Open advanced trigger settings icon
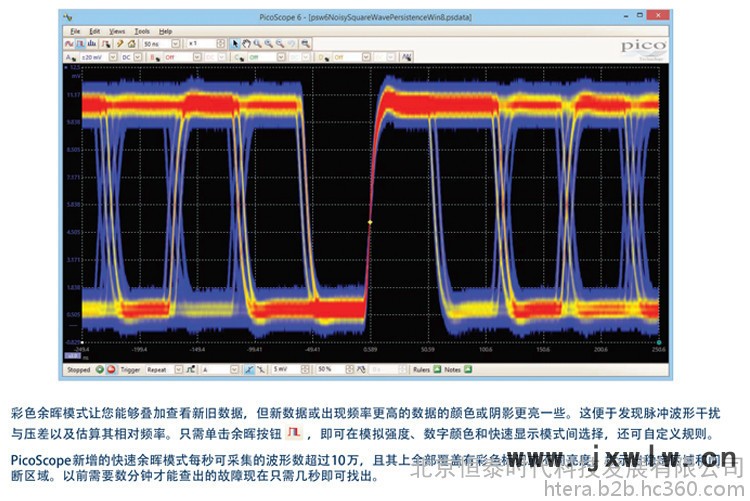Viewport: 750px width, 501px height. [190, 369]
